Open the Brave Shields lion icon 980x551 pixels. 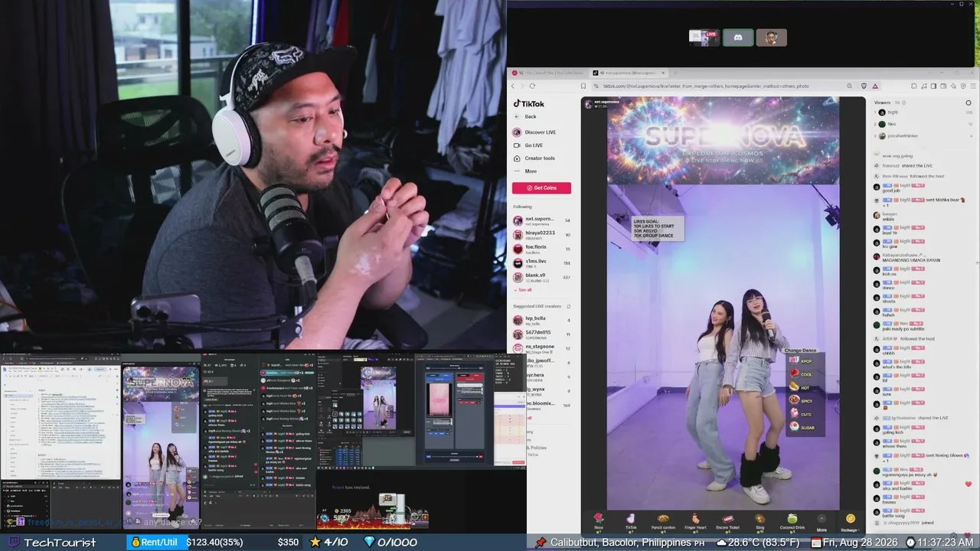pos(864,86)
